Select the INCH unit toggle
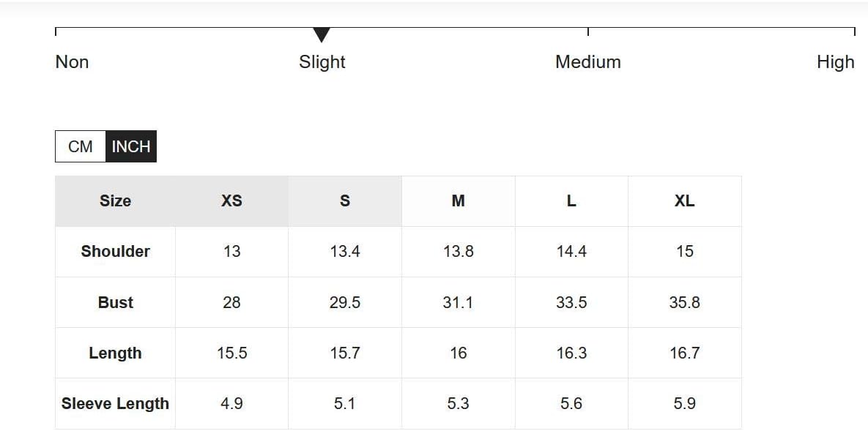 [131, 146]
